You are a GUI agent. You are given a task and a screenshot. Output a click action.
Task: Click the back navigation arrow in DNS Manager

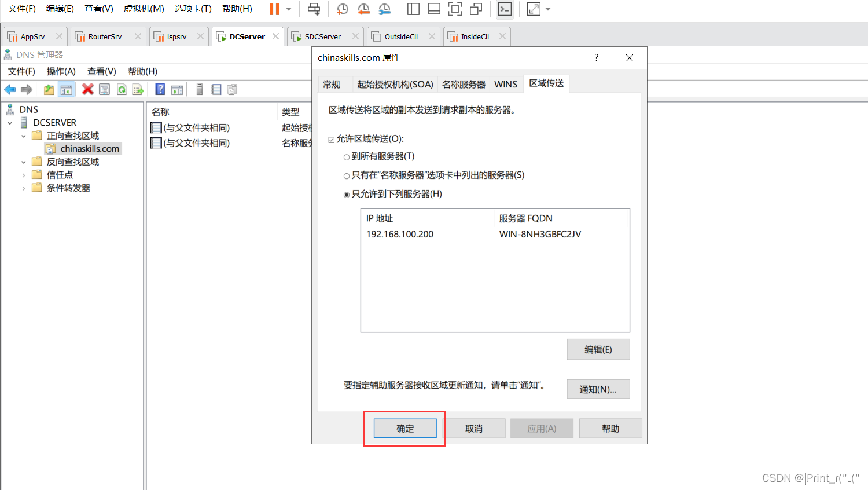(x=9, y=89)
